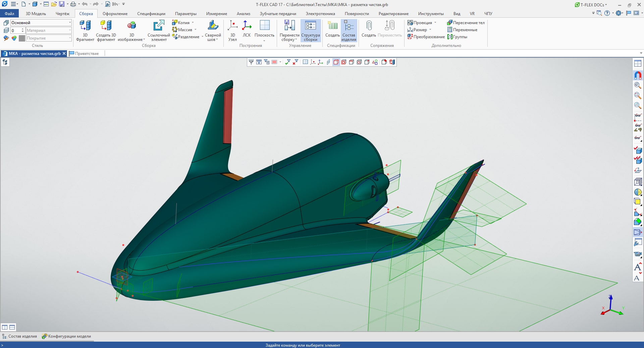The image size is (644, 348).
Task: Toggle 3D node selection filter
Action: 313,62
